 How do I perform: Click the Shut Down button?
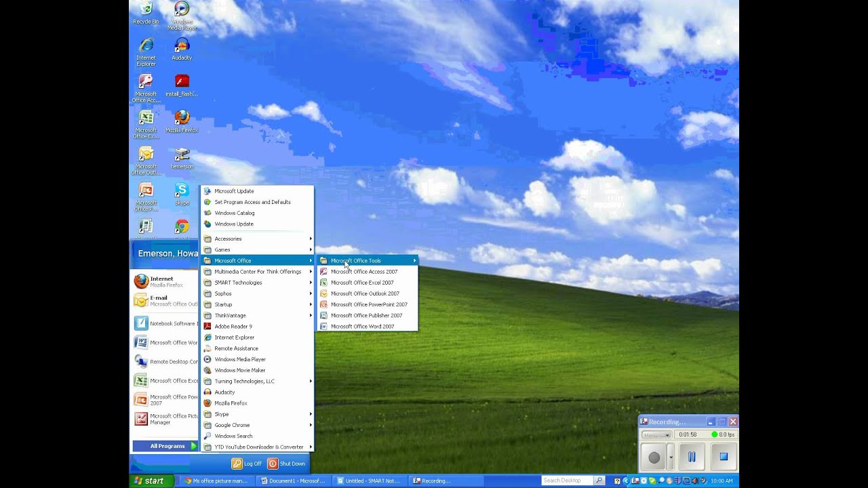(287, 464)
